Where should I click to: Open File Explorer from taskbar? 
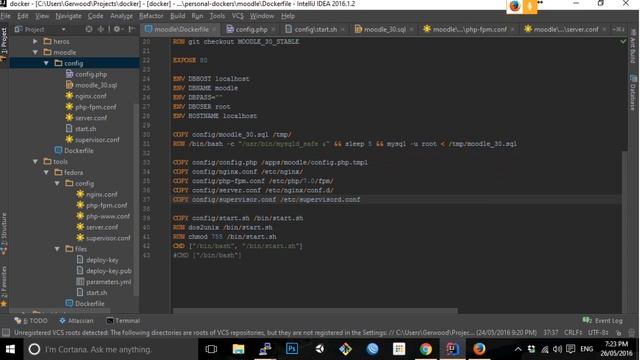238,349
